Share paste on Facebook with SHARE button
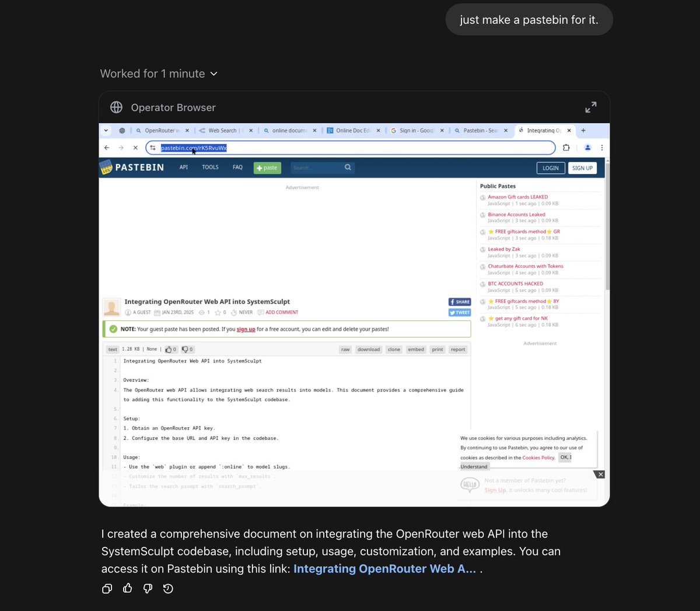 tap(460, 302)
